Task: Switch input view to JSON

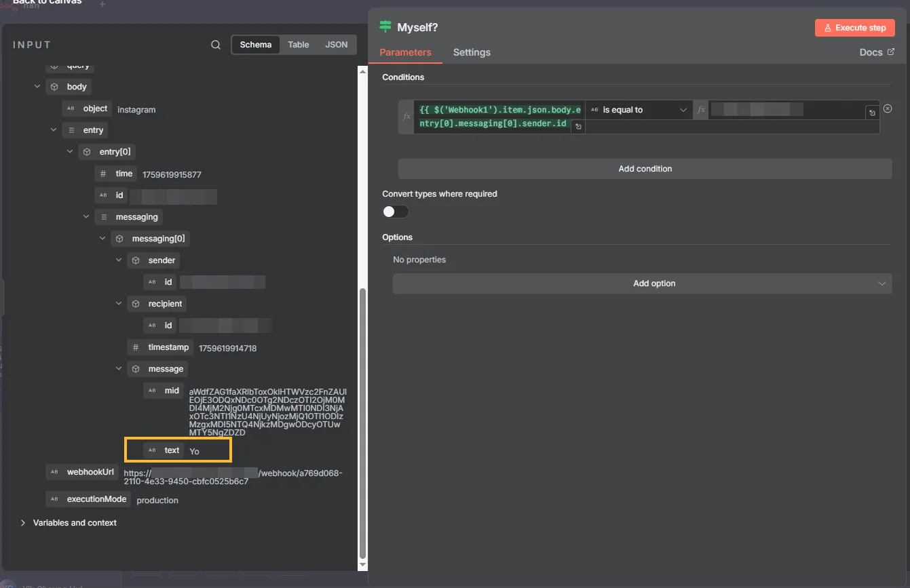Action: click(336, 45)
